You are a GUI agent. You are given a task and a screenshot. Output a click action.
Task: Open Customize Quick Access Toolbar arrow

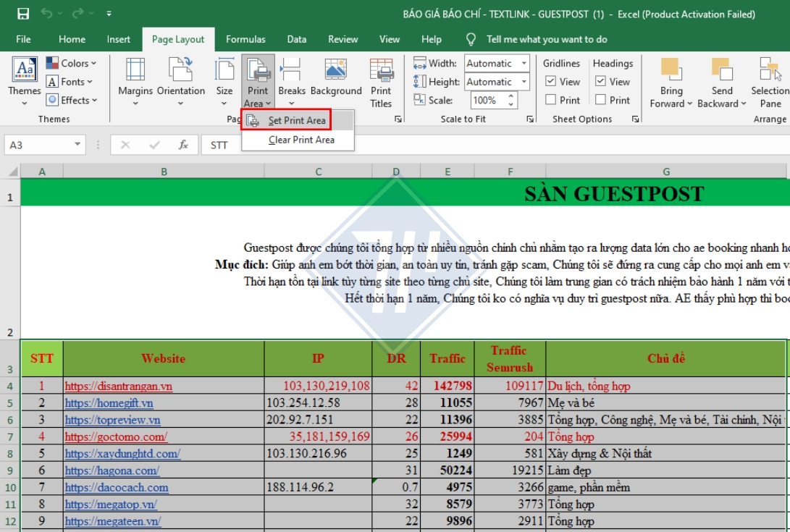(x=109, y=14)
